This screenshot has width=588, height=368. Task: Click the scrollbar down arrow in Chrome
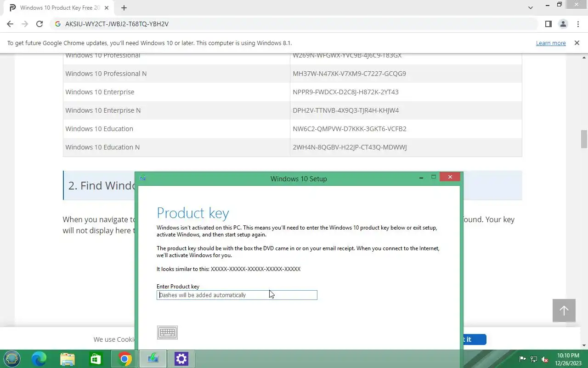584,345
